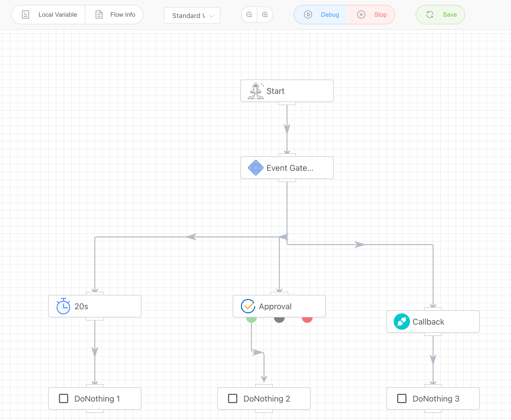Zoom out the canvas with minus magnifier

pyautogui.click(x=249, y=15)
